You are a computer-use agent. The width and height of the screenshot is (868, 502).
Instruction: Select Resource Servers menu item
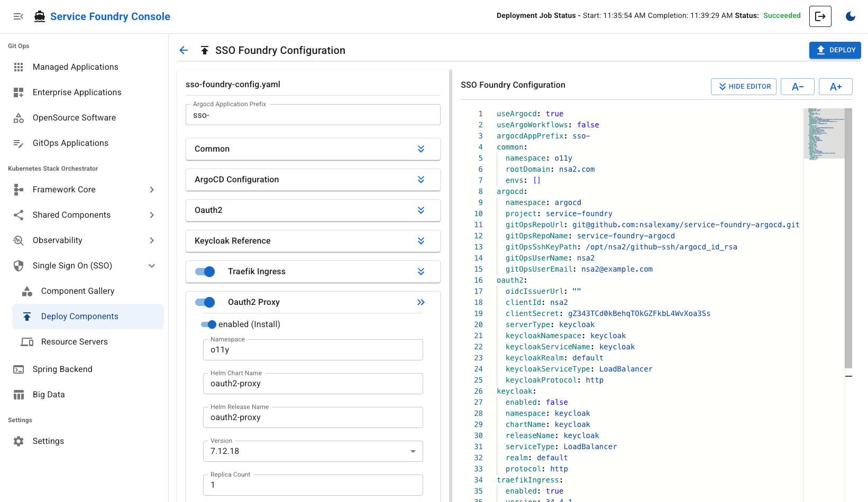click(x=88, y=342)
